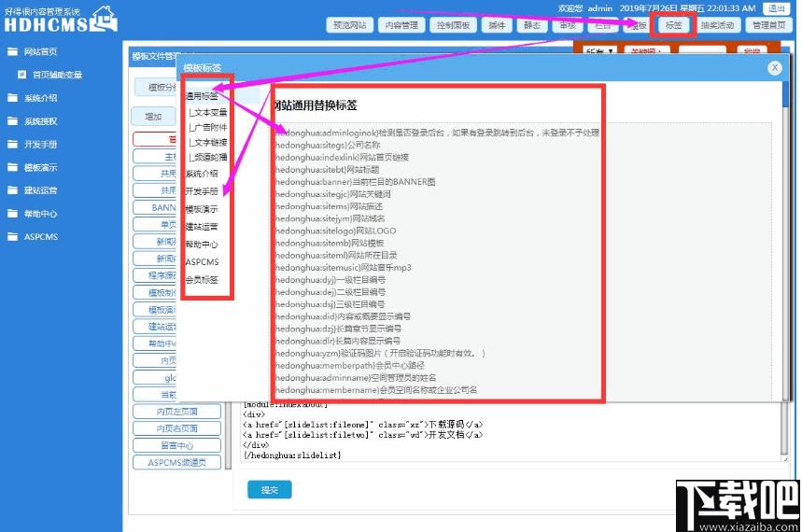Click folder icon beside 网站首页
The width and height of the screenshot is (802, 532).
point(11,51)
